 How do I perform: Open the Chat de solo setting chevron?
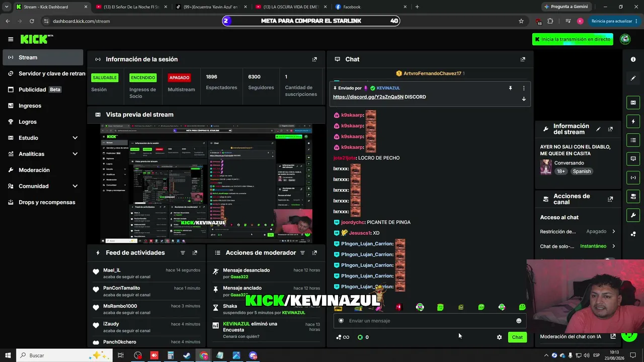[x=613, y=246]
